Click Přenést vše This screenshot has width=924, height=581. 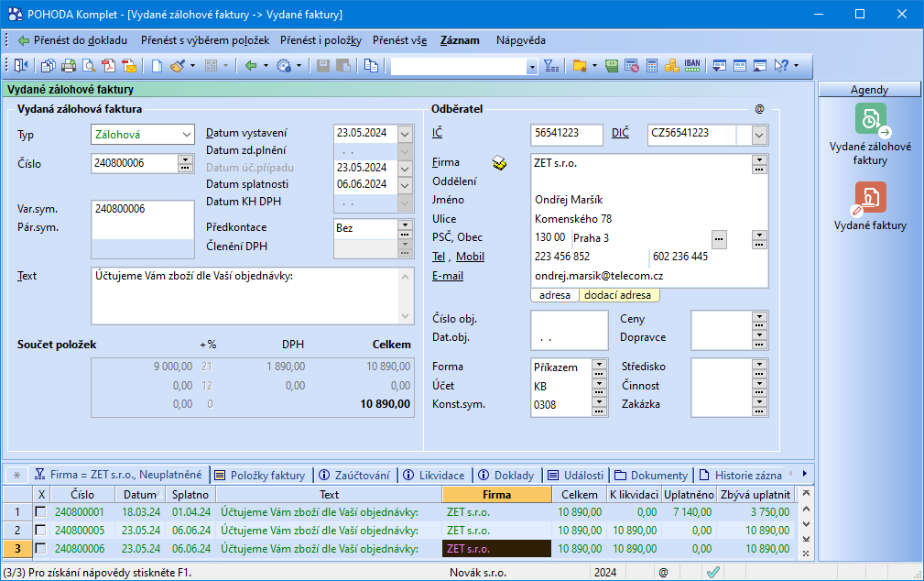tap(399, 40)
